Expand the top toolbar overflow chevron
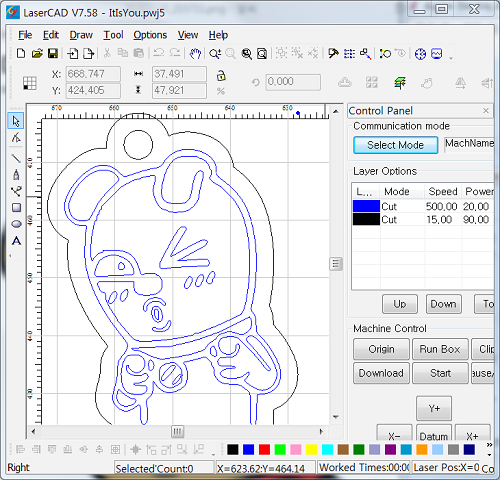 coord(451,58)
